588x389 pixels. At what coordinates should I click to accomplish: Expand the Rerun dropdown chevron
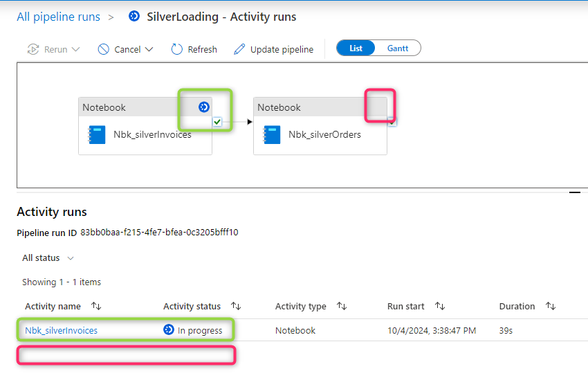(76, 49)
